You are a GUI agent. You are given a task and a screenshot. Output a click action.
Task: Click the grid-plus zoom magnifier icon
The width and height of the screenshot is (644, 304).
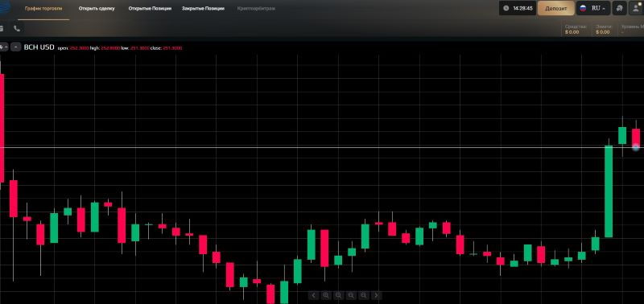coord(326,295)
